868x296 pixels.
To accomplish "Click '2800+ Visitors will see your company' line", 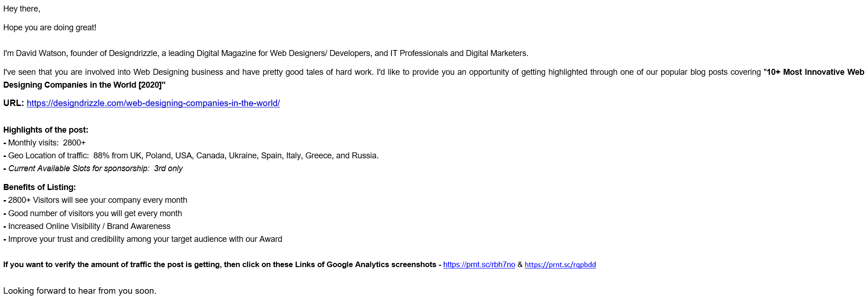I will pos(95,200).
